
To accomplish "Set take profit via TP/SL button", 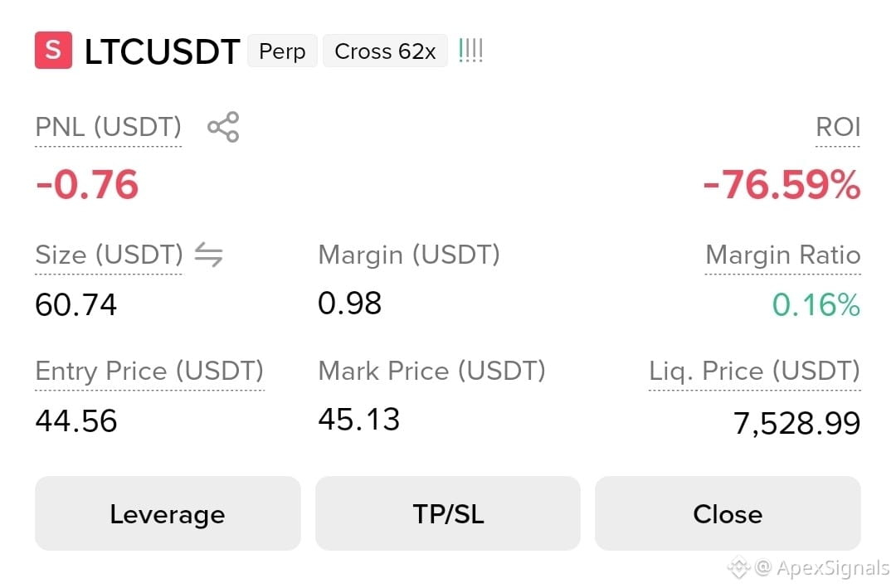I will click(x=448, y=513).
